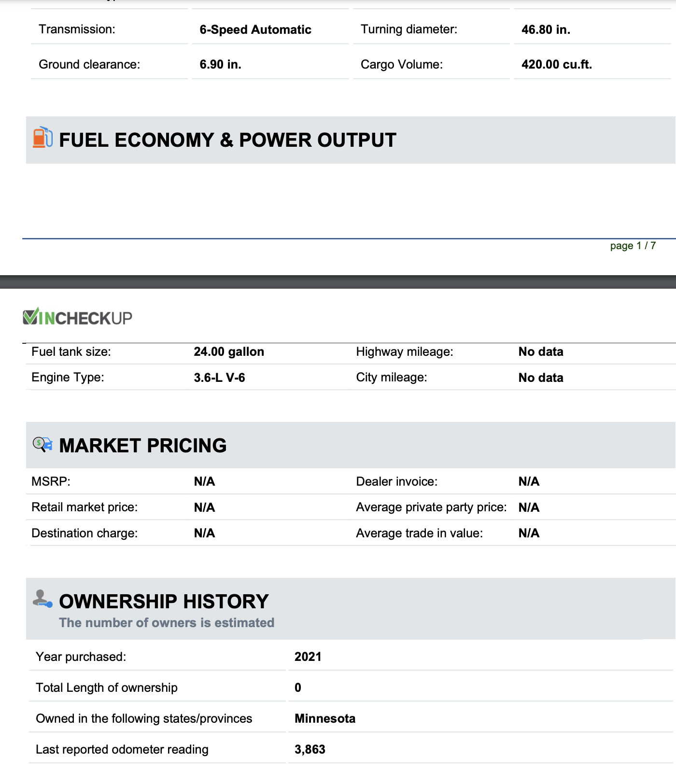This screenshot has width=676, height=784.
Task: Click "The number of owners is estimated" subtitle
Action: tap(167, 623)
